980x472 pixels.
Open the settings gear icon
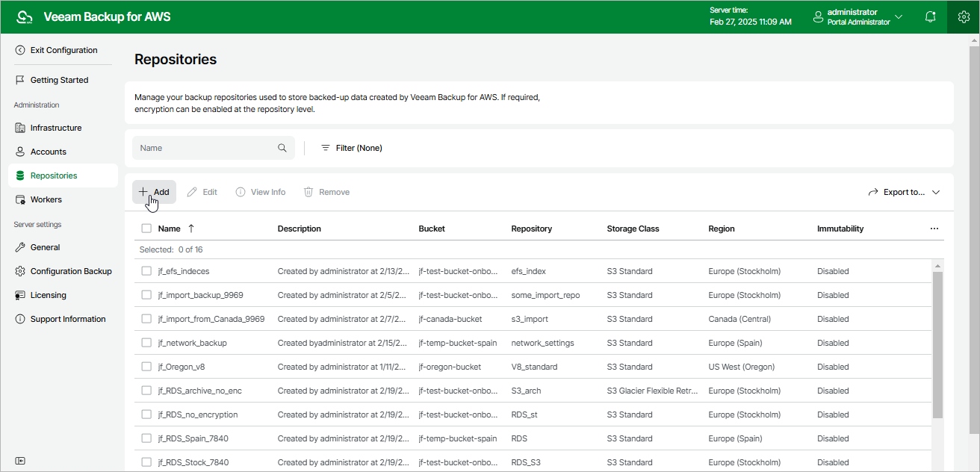point(963,16)
